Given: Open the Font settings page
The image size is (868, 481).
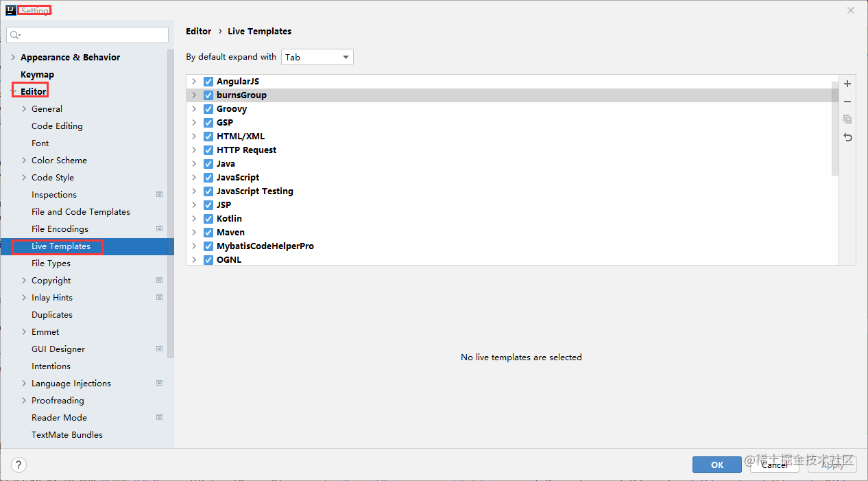Looking at the screenshot, I should pos(40,143).
